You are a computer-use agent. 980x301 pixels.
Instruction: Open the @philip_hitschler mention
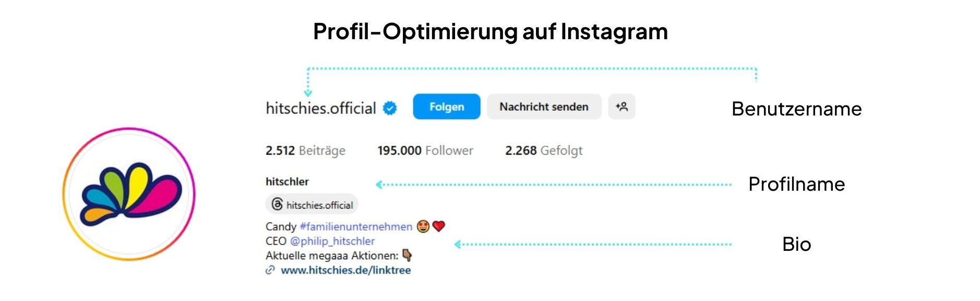tap(332, 241)
